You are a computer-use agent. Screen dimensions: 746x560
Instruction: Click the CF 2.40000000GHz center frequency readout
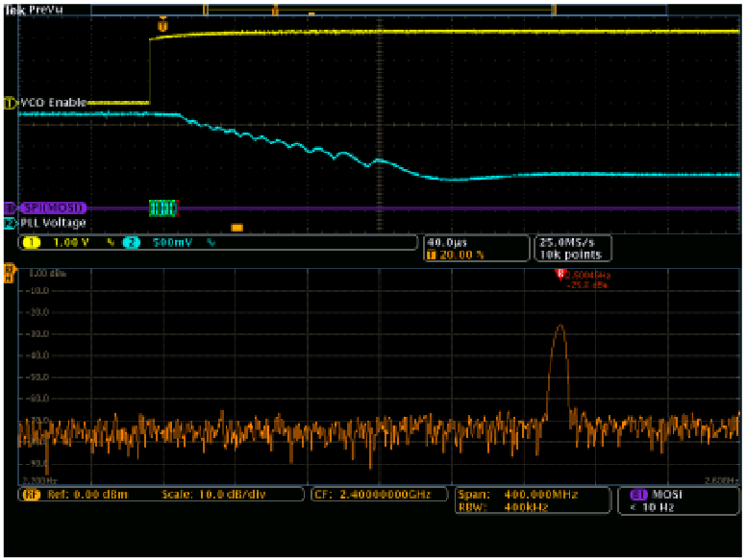point(381,495)
